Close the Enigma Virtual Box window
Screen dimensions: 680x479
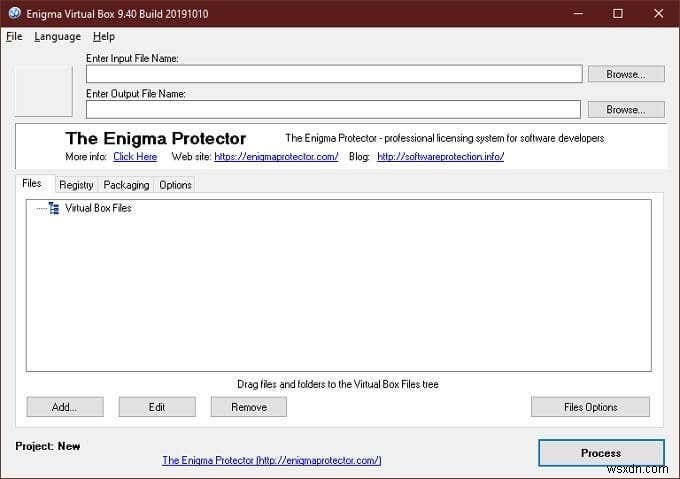(x=658, y=13)
